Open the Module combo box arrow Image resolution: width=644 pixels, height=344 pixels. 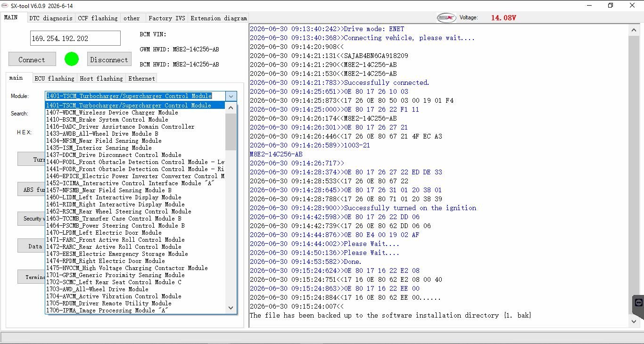tap(231, 96)
